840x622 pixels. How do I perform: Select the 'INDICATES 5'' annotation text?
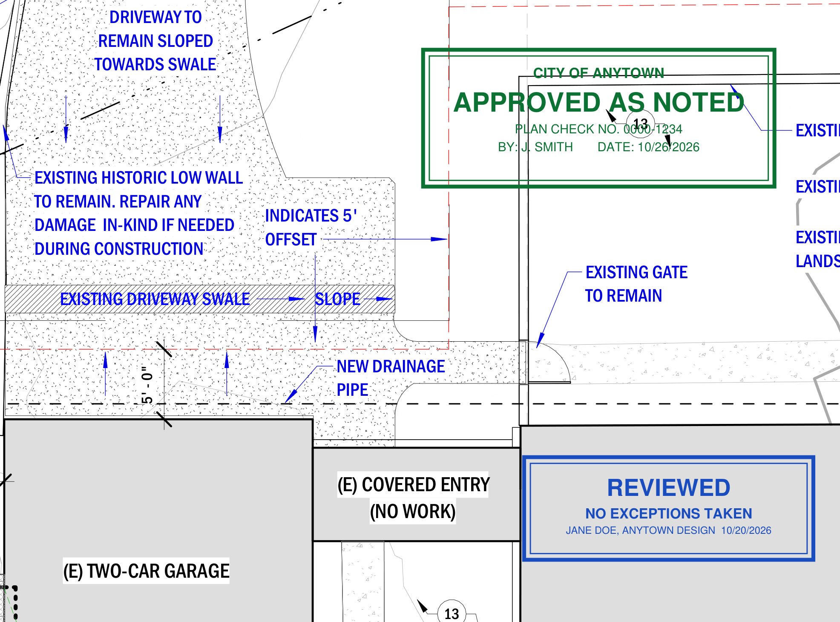click(311, 216)
